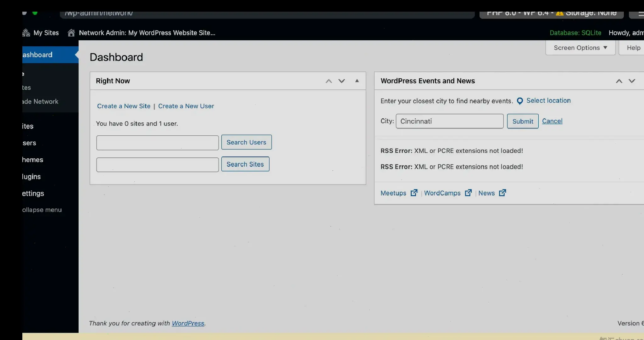
Task: Click the Meetups external link icon
Action: click(x=414, y=193)
